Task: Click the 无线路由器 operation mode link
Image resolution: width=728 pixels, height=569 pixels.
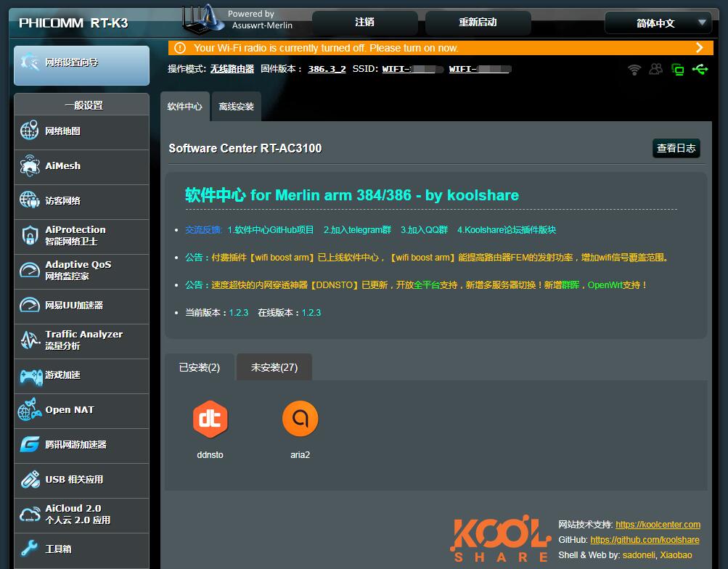Action: [x=232, y=69]
